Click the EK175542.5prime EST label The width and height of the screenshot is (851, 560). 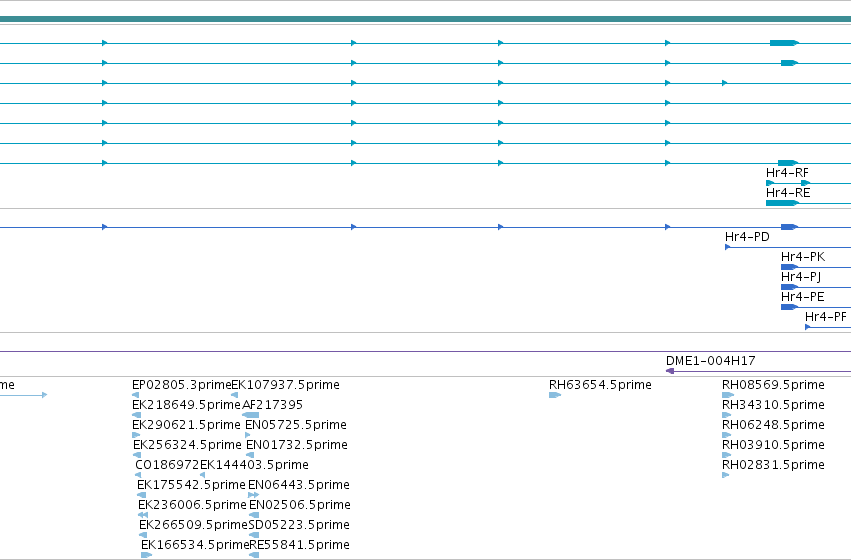tap(192, 486)
